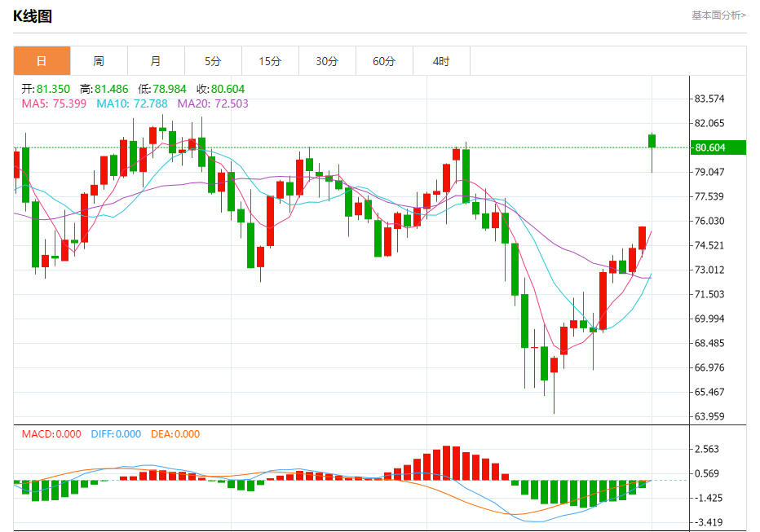Click the closing value 收:80.604
The image size is (760, 532).
click(x=220, y=89)
